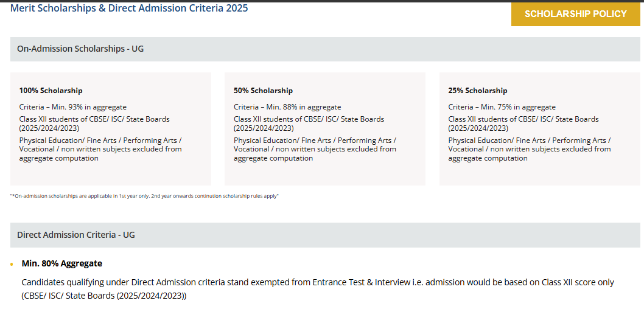Click the Min. 80% Aggregate bold text
Image resolution: width=644 pixels, height=309 pixels.
pos(62,263)
